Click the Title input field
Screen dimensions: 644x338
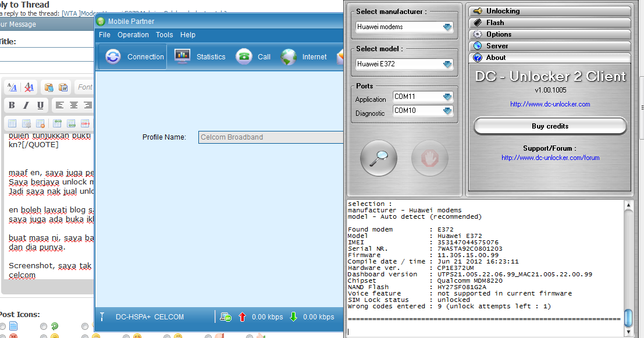[x=47, y=54]
